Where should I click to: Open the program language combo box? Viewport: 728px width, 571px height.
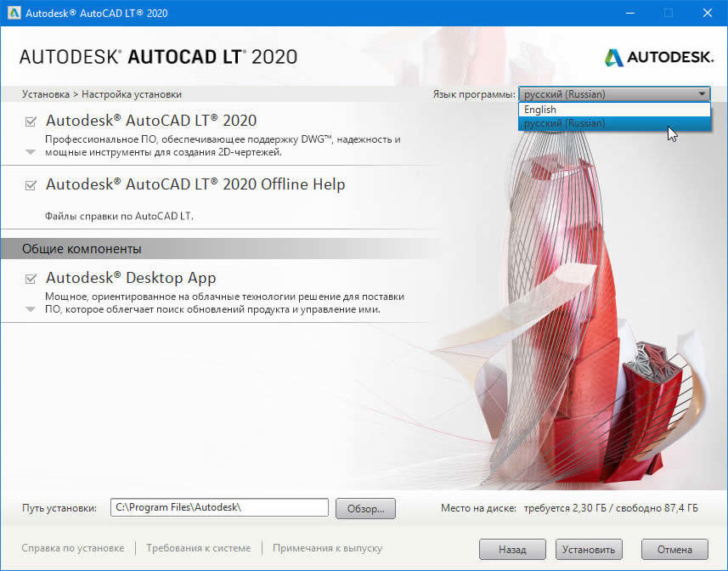614,94
